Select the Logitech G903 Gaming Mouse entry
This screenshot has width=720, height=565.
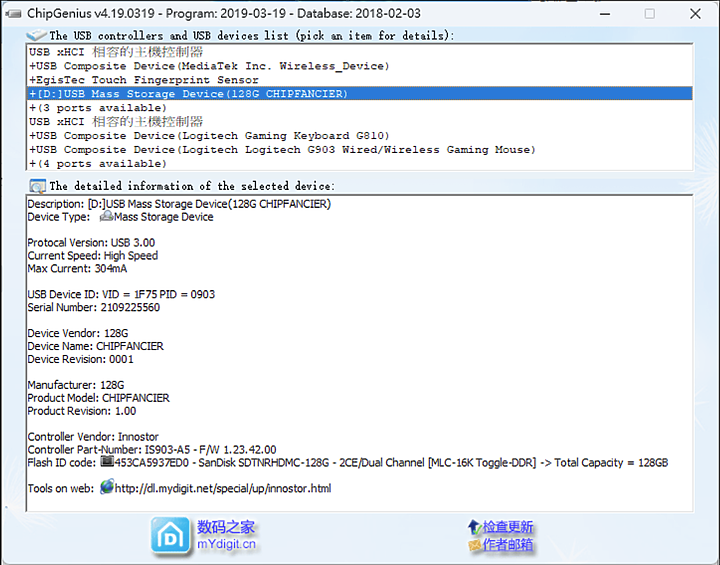[360, 150]
